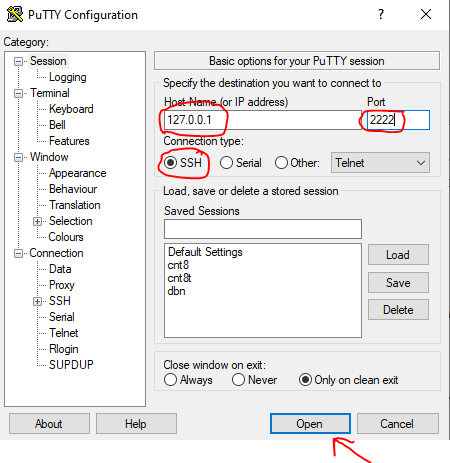Open the Selection category
Screen dimensions: 450x463
coord(71,221)
